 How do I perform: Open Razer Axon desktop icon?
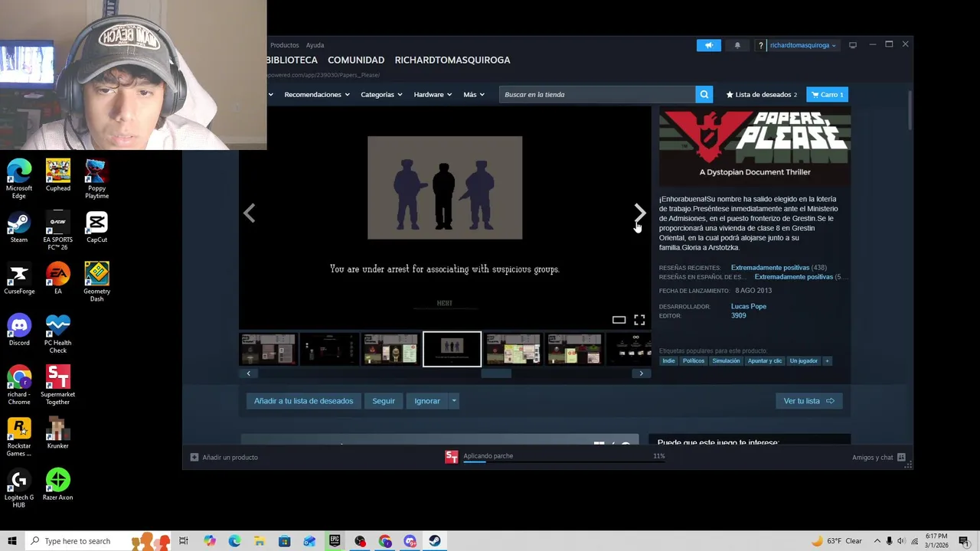click(58, 484)
